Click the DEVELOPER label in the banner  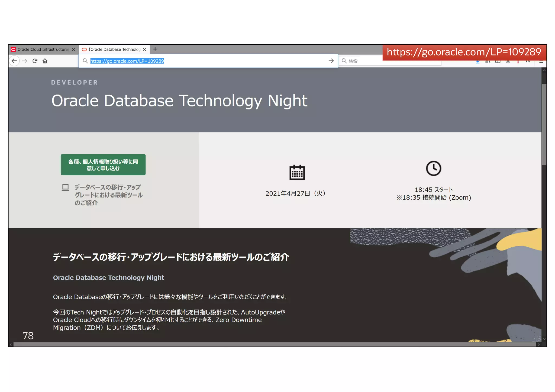[x=75, y=82]
